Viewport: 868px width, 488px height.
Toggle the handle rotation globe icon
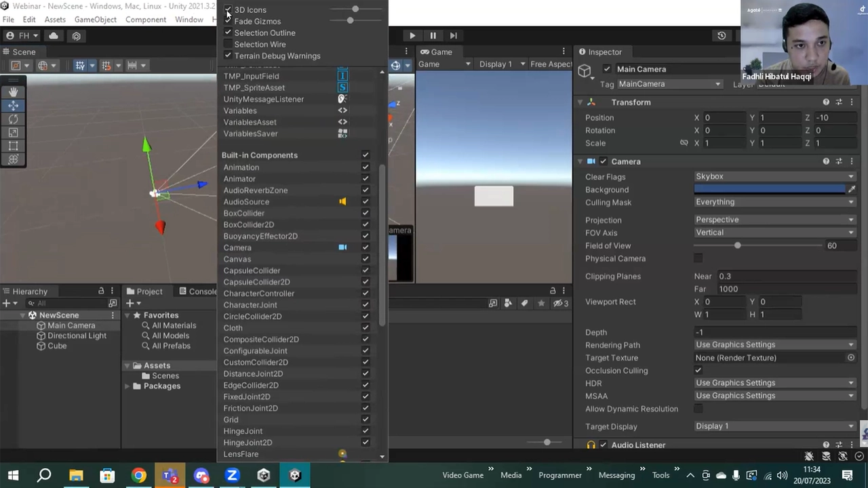click(x=43, y=65)
